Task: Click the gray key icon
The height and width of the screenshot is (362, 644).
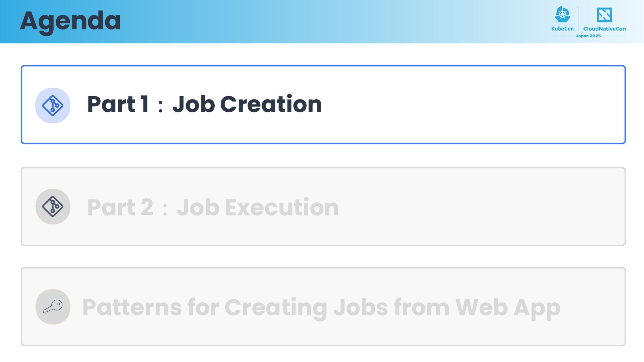Action: (53, 307)
